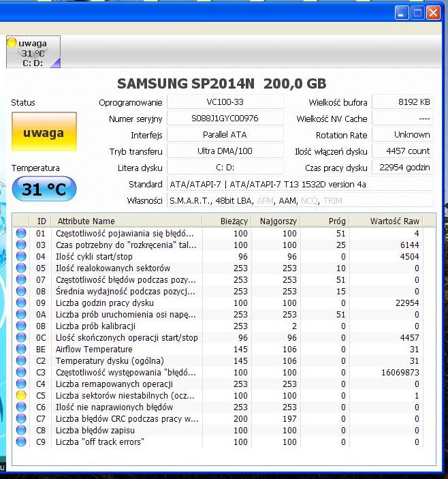The image size is (448, 479).
Task: Click blue status icon for attribute 05
Action: pos(21,268)
